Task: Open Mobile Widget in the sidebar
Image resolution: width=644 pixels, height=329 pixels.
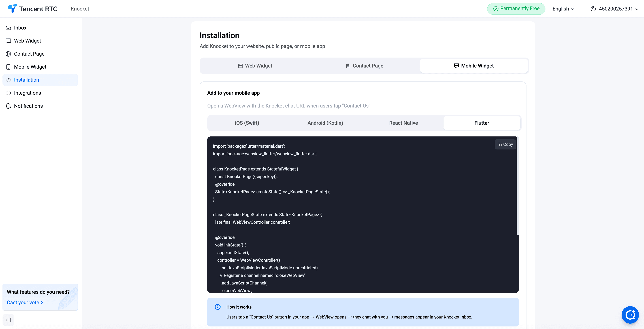Action: coord(40,67)
